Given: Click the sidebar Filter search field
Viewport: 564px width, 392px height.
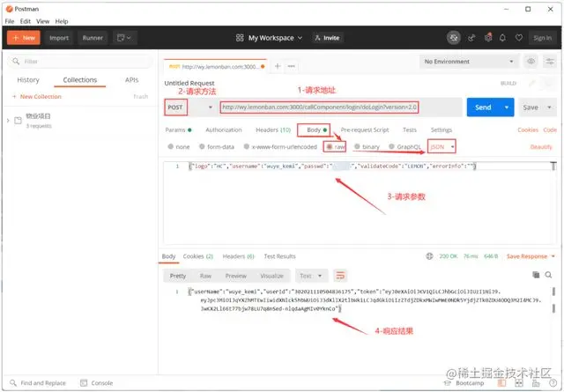Looking at the screenshot, I should coord(80,62).
